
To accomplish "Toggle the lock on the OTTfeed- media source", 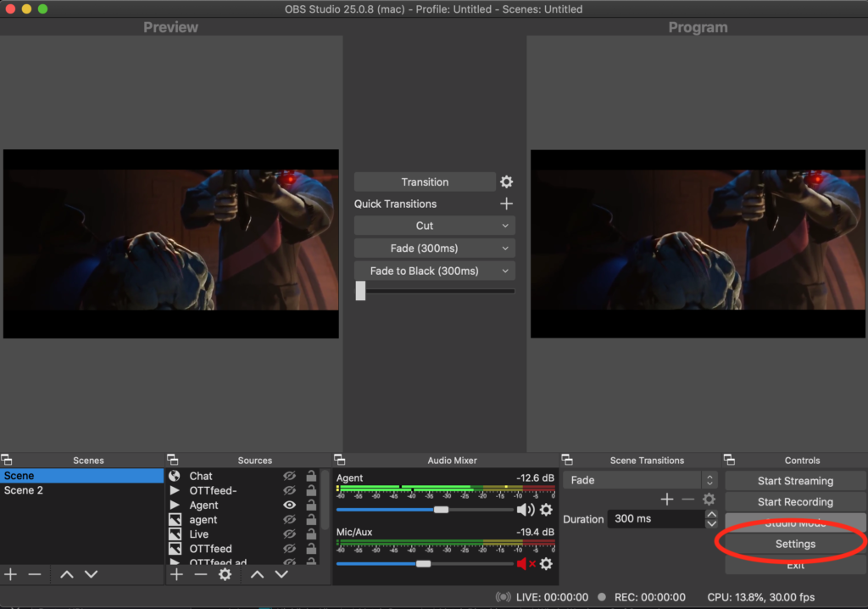I will click(x=311, y=490).
